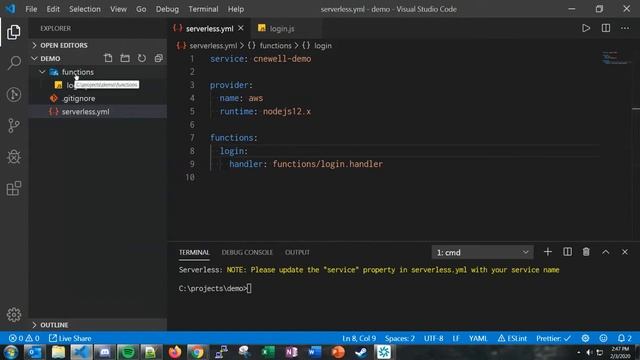This screenshot has height=360, width=640.
Task: Open the Manage gear in activity bar
Action: point(14,315)
